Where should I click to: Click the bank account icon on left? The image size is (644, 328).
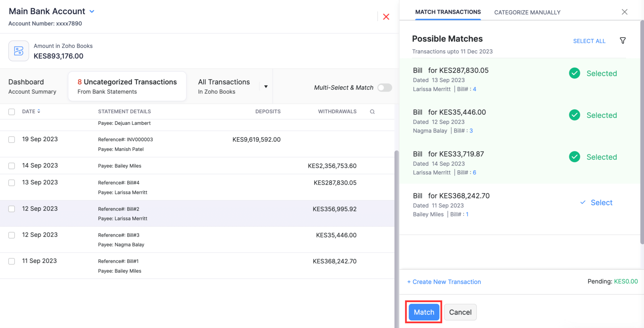[18, 51]
